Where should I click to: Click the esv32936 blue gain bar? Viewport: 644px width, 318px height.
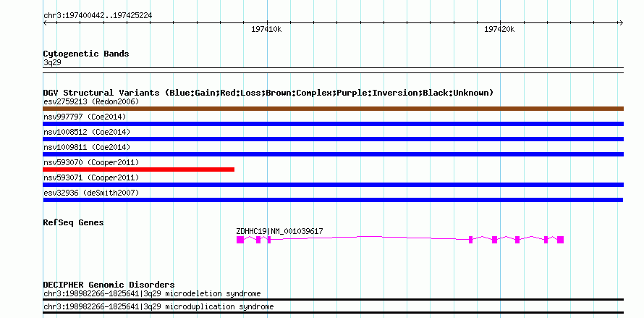[333, 200]
